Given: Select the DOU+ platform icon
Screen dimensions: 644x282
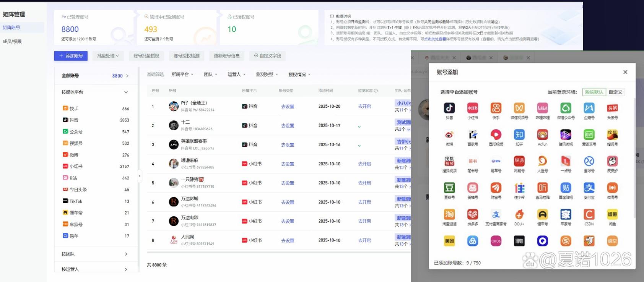Looking at the screenshot, I should tap(519, 214).
